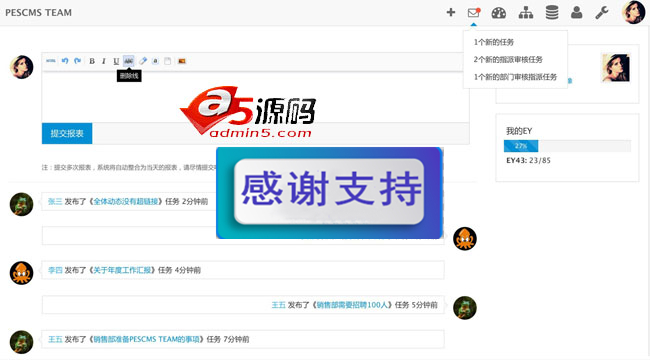Open task link 销售部需要招聘100人
This screenshot has height=360, width=650.
coord(352,305)
